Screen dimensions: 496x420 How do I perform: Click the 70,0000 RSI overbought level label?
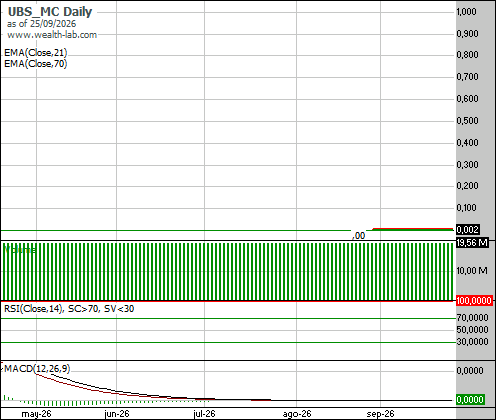point(472,317)
